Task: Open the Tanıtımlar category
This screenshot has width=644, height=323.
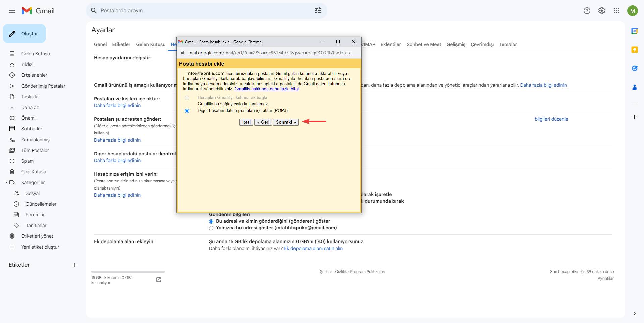Action: (x=36, y=225)
